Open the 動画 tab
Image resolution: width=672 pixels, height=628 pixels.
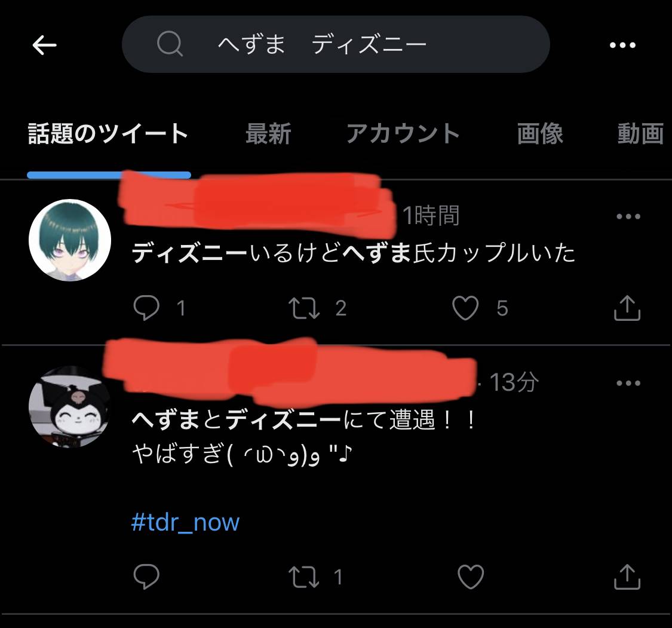click(640, 133)
